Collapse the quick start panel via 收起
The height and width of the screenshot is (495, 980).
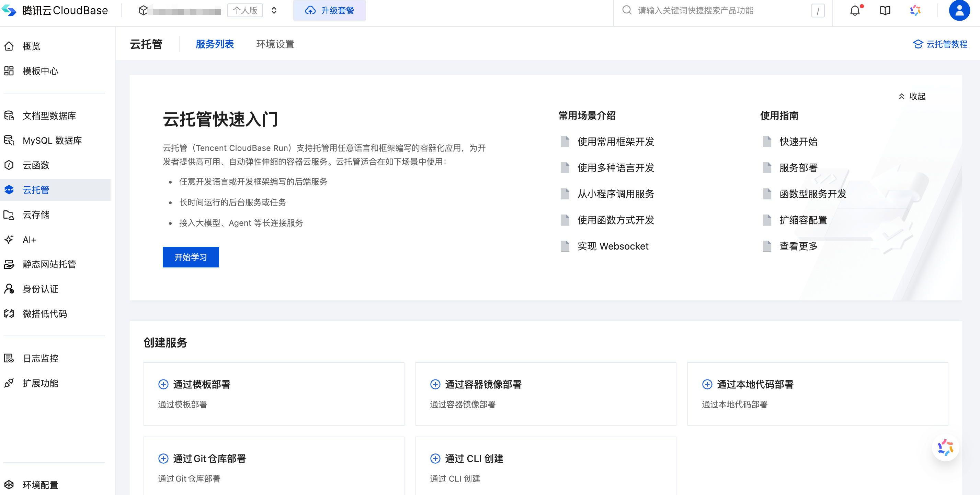click(912, 96)
